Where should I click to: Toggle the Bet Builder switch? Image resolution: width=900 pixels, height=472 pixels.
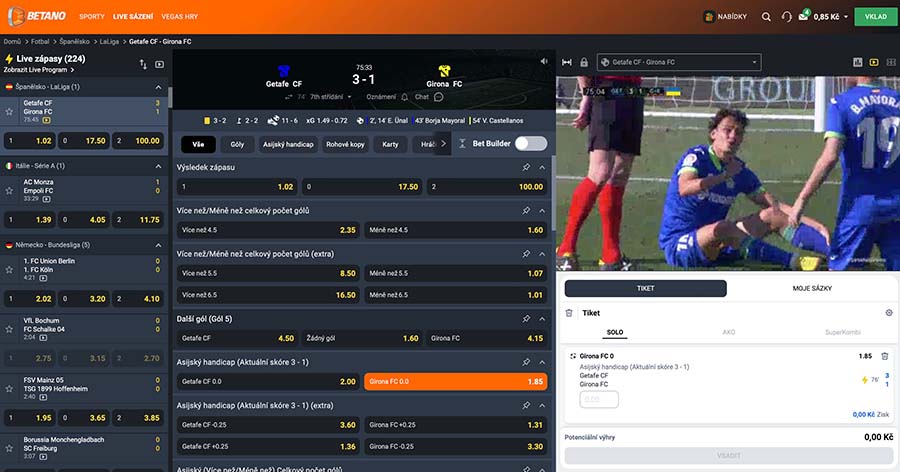(530, 143)
